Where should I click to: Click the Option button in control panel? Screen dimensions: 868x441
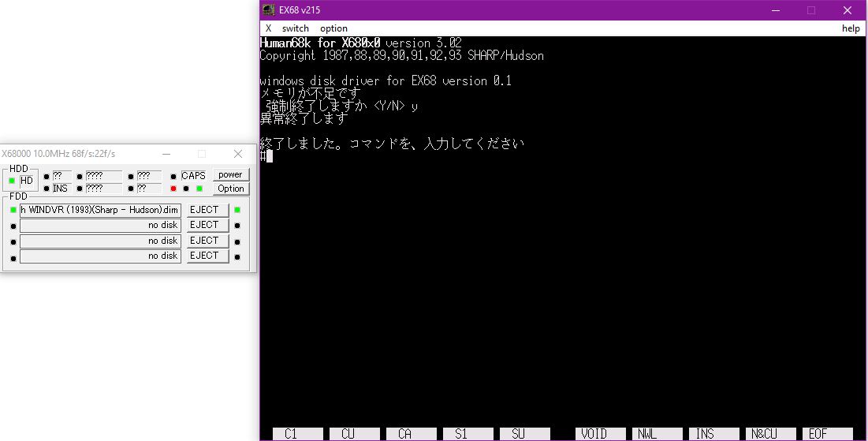(230, 189)
